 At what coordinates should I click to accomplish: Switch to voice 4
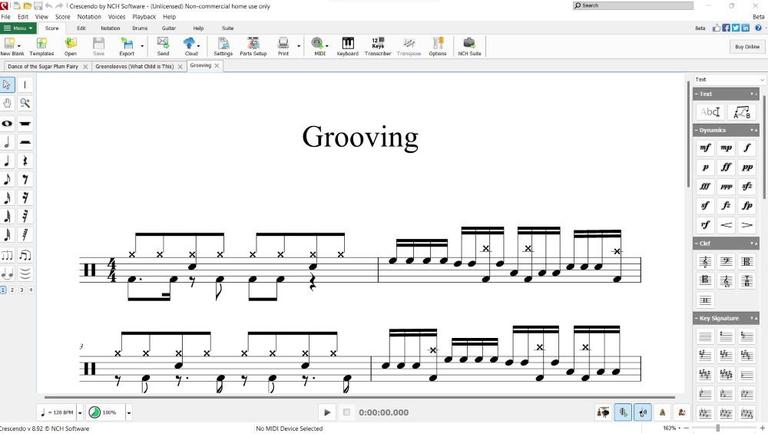pos(30,290)
